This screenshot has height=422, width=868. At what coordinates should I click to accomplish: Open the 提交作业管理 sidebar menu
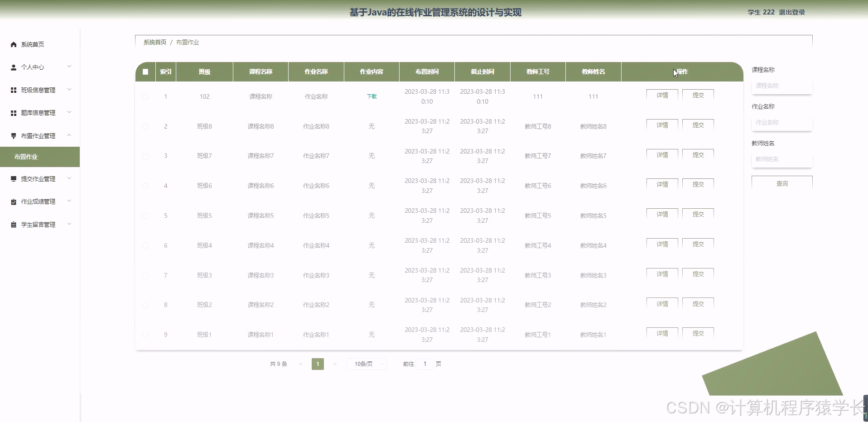click(x=40, y=179)
